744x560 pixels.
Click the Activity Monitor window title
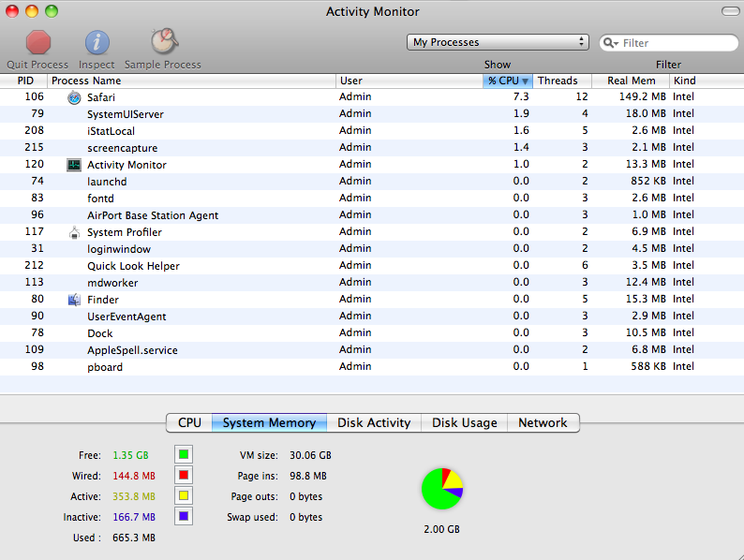tap(373, 11)
